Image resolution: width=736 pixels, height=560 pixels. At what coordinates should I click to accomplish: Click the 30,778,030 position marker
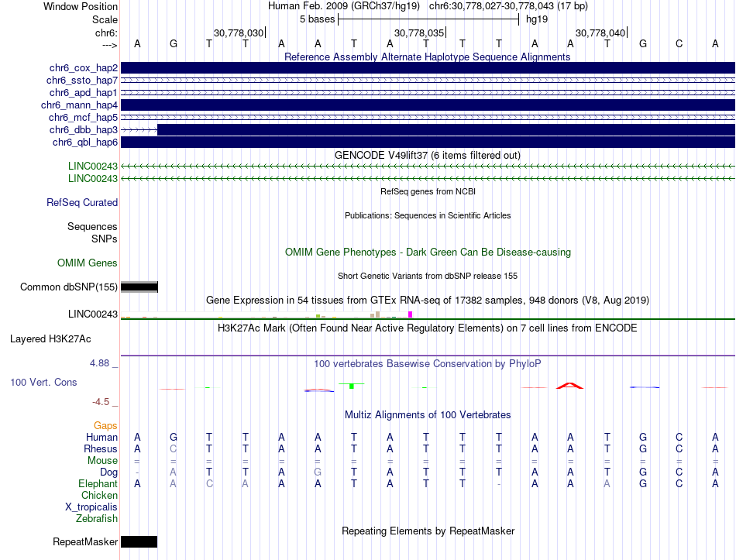point(239,33)
